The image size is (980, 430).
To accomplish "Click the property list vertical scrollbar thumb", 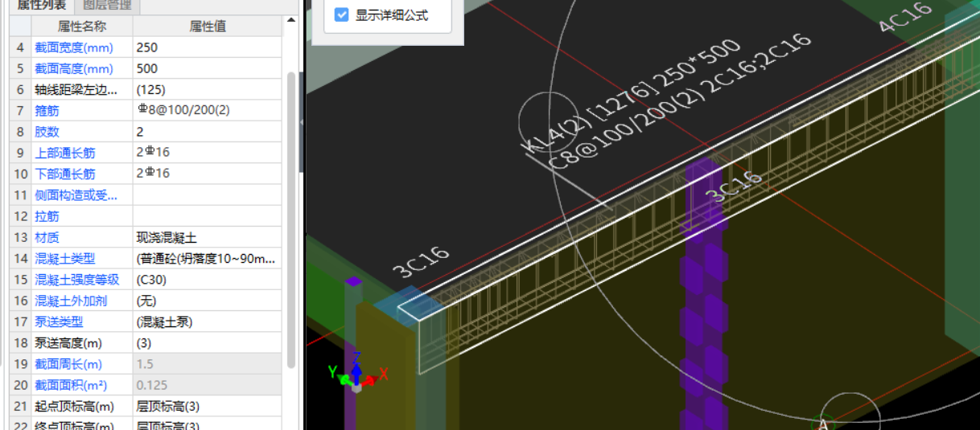I will click(x=290, y=221).
